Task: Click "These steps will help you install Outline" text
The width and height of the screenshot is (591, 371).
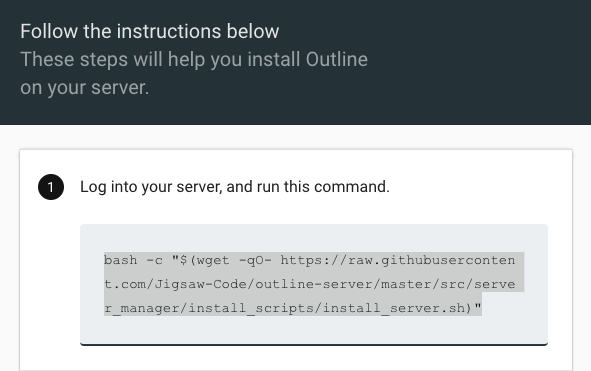Action: (194, 60)
